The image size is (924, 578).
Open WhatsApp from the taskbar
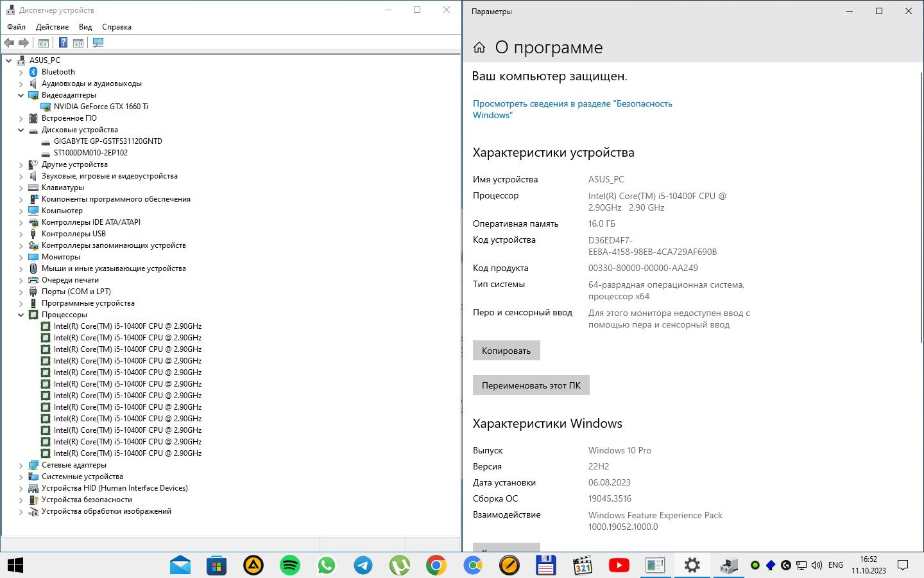pos(327,565)
